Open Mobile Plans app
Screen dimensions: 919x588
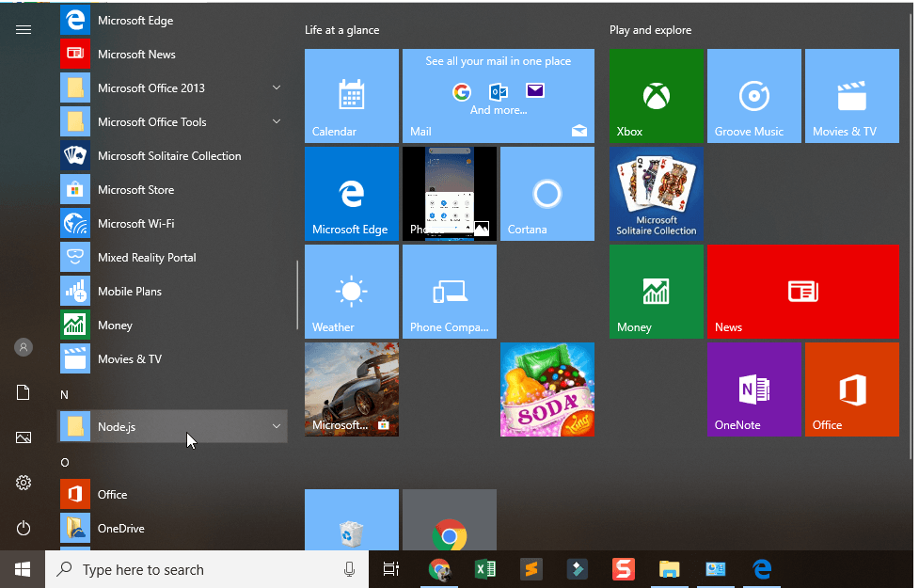[x=173, y=292]
